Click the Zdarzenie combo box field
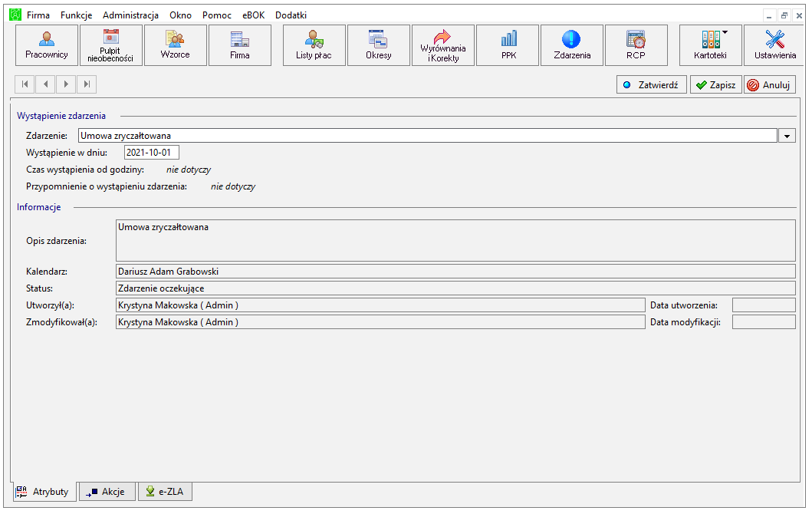 tap(427, 136)
